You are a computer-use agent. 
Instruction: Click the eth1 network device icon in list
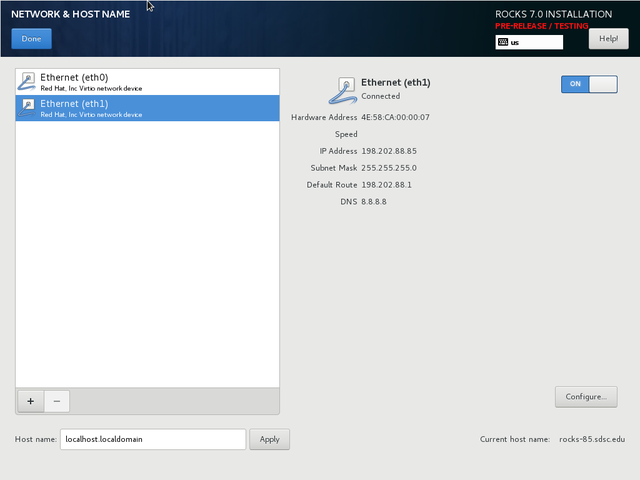(28, 108)
